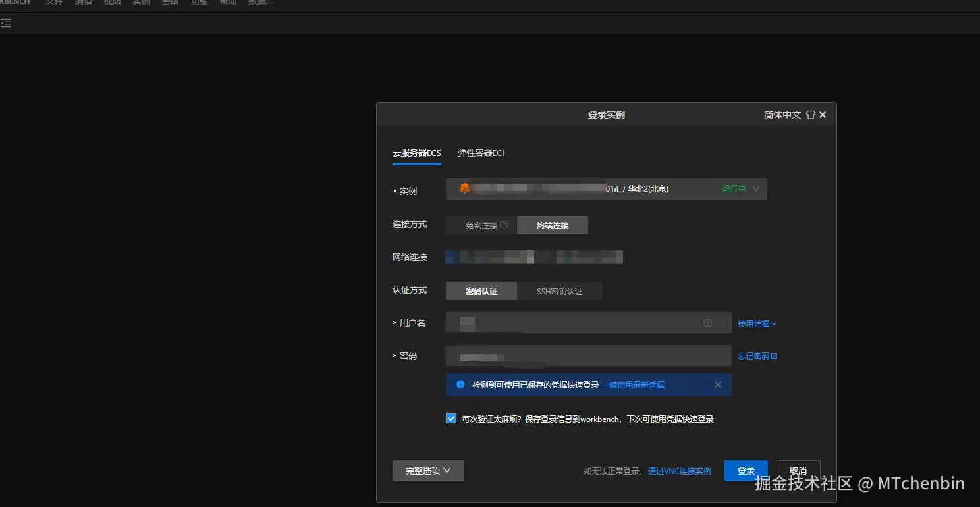Focus the 密码 input field
This screenshot has width=980, height=507.
589,356
